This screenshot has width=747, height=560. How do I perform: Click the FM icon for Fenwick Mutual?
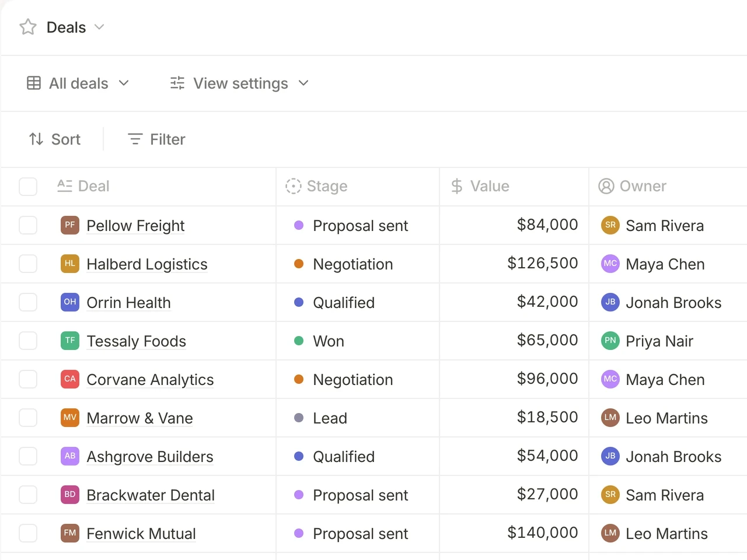(70, 533)
